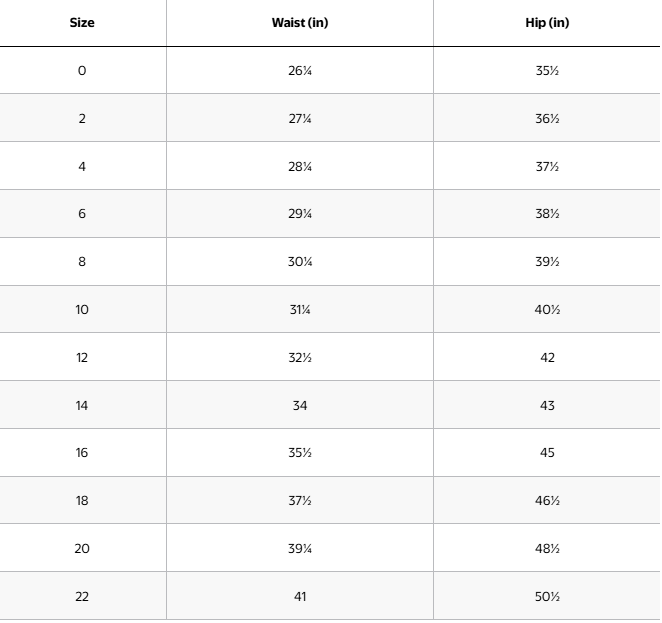
Task: Click the waist measurement 29¼
Action: tap(300, 214)
